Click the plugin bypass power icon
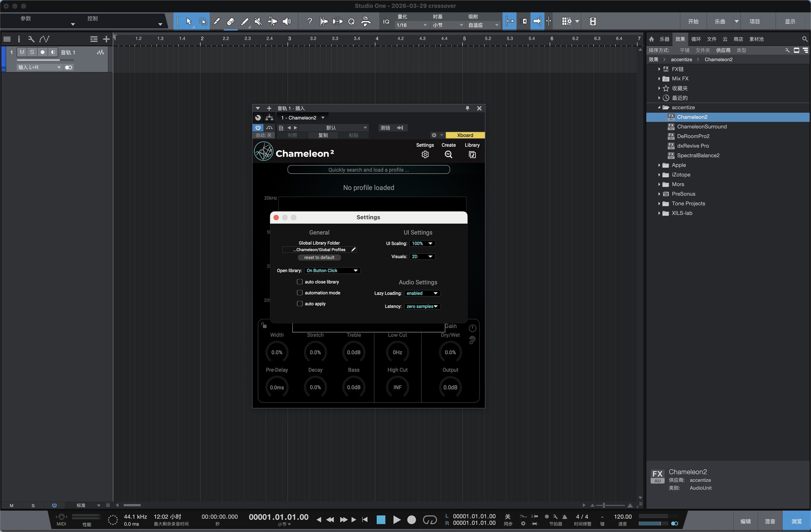The width and height of the screenshot is (811, 532). pyautogui.click(x=258, y=128)
